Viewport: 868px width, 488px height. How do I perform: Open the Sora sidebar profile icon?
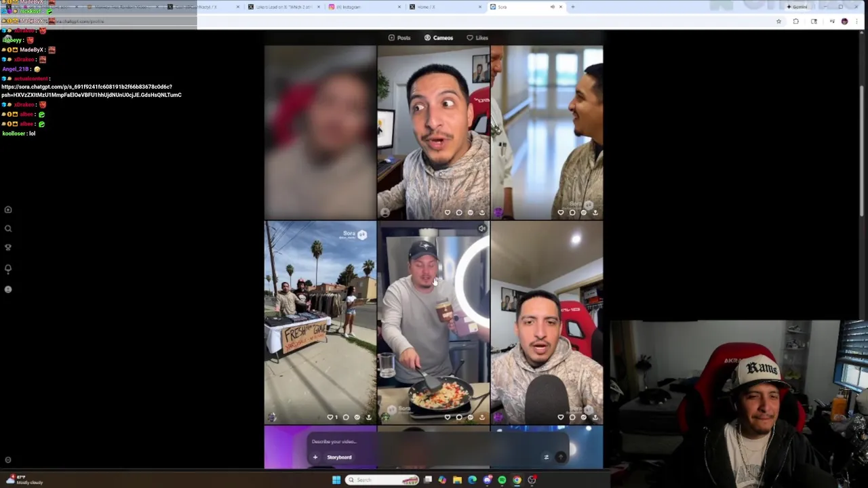click(8, 289)
